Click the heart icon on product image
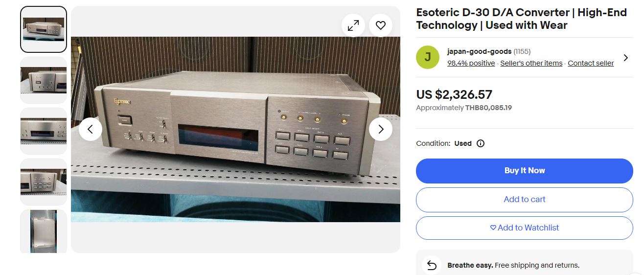 pos(381,25)
